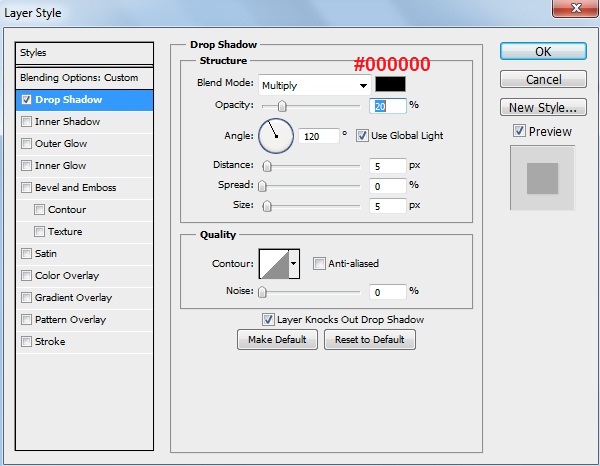Open the black shadow color swatch
The height and width of the screenshot is (466, 600).
pyautogui.click(x=391, y=85)
